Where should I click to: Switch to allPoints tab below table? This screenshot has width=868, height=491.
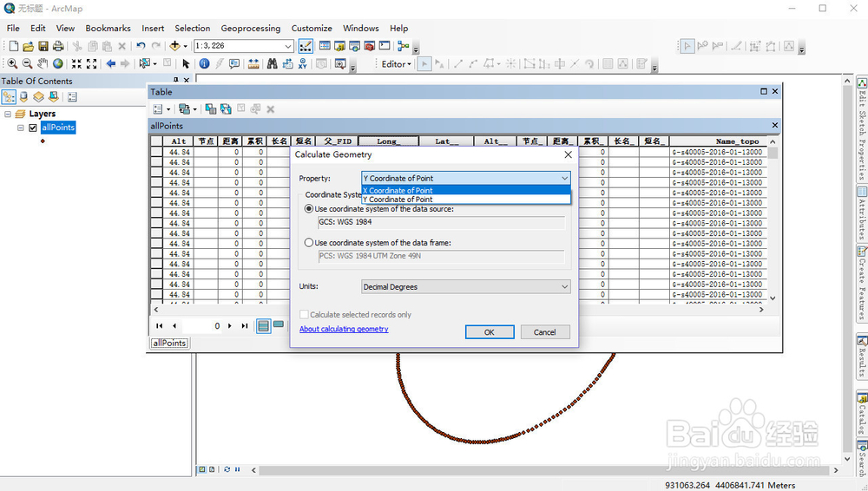click(169, 344)
